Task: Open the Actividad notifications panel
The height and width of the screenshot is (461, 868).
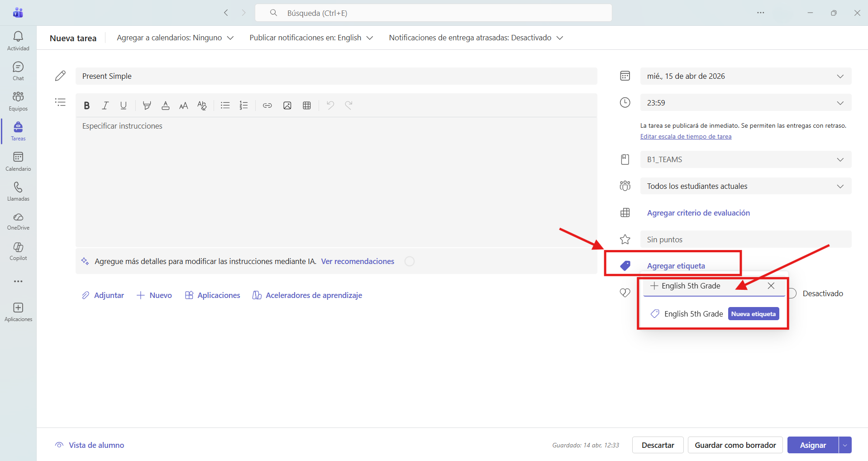Action: [x=18, y=41]
